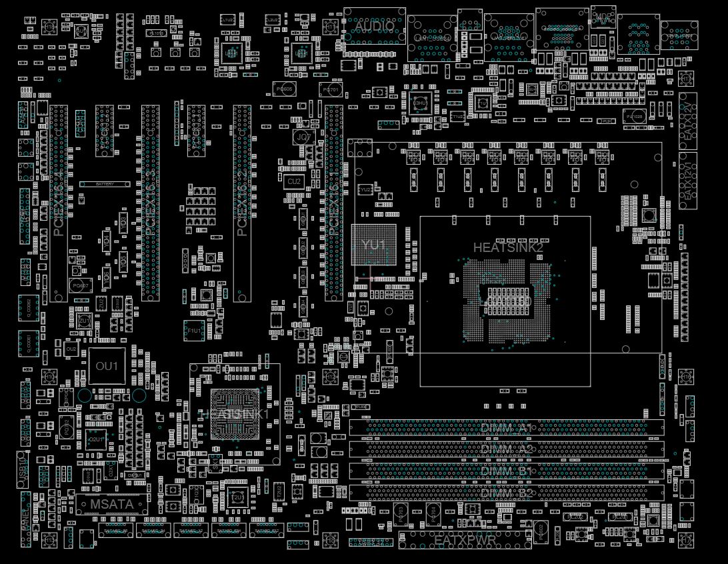Select the JQ7 component
This screenshot has height=564, width=728.
303,137
